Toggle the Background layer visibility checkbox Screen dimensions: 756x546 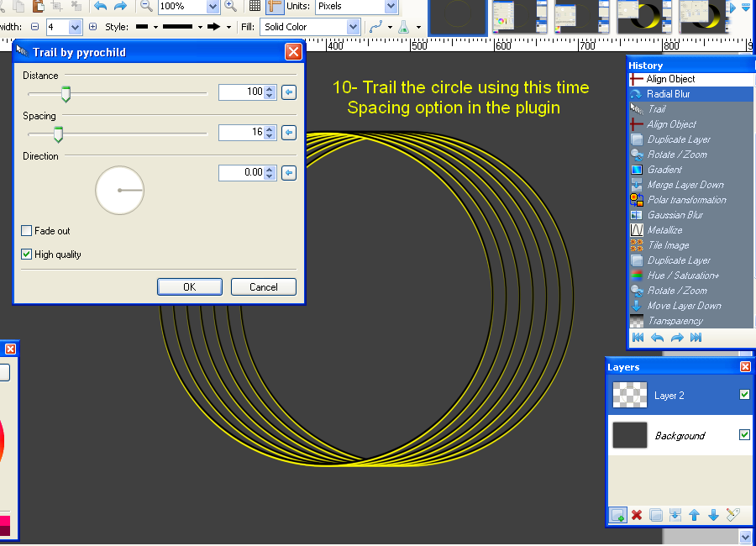[744, 434]
